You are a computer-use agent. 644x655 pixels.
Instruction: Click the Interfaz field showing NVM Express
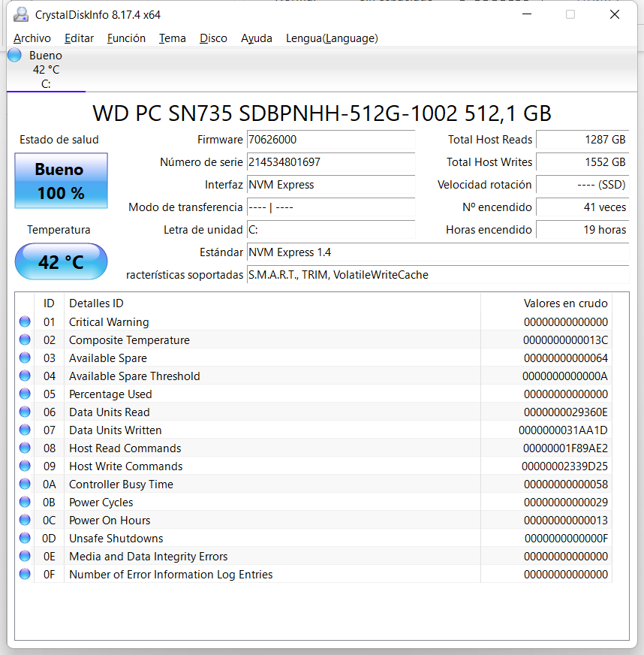[331, 185]
